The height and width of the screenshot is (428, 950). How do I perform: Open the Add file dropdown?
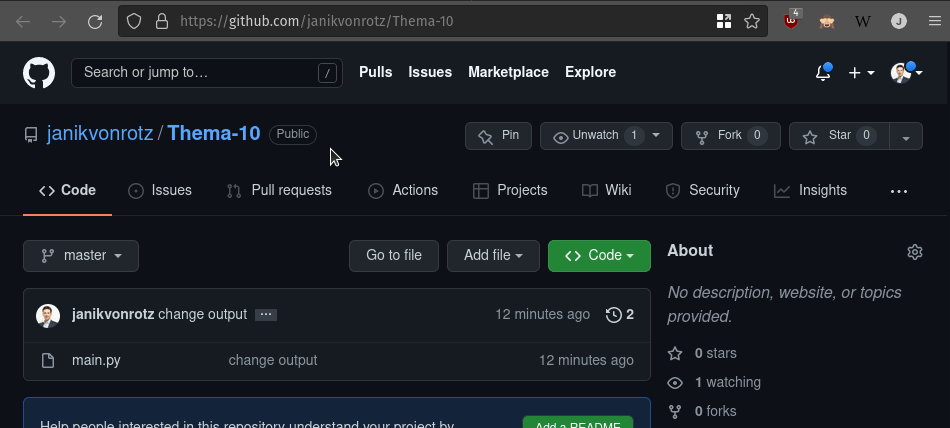[493, 256]
